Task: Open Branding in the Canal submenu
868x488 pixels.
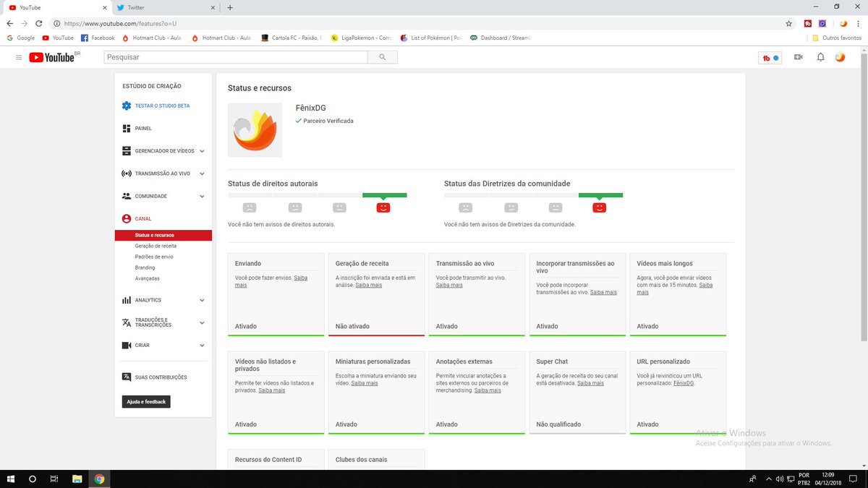Action: [145, 267]
